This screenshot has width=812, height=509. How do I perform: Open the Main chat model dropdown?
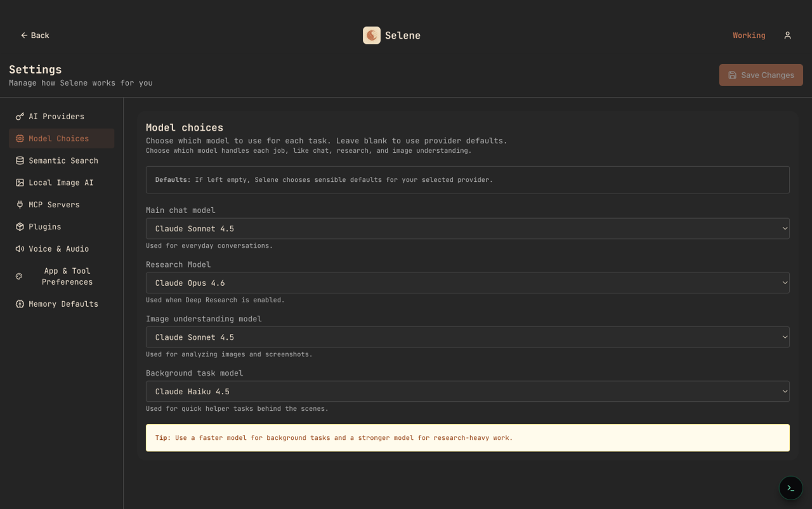pyautogui.click(x=468, y=228)
